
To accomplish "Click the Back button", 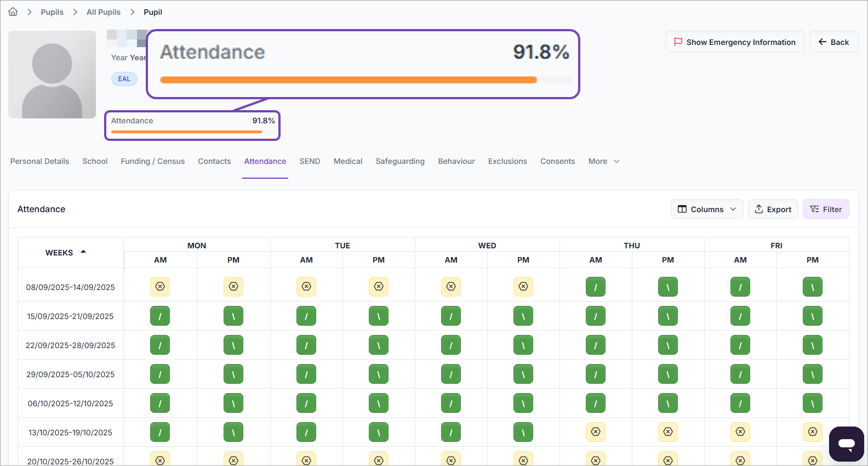I will [833, 42].
